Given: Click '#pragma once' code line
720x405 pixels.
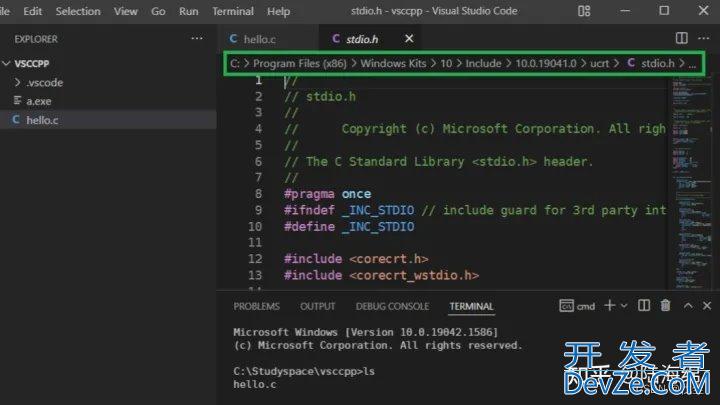Looking at the screenshot, I should click(x=327, y=194).
